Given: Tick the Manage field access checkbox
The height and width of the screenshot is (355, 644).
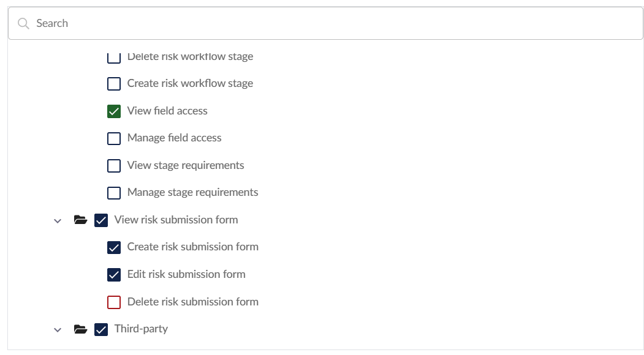Looking at the screenshot, I should click(x=114, y=138).
